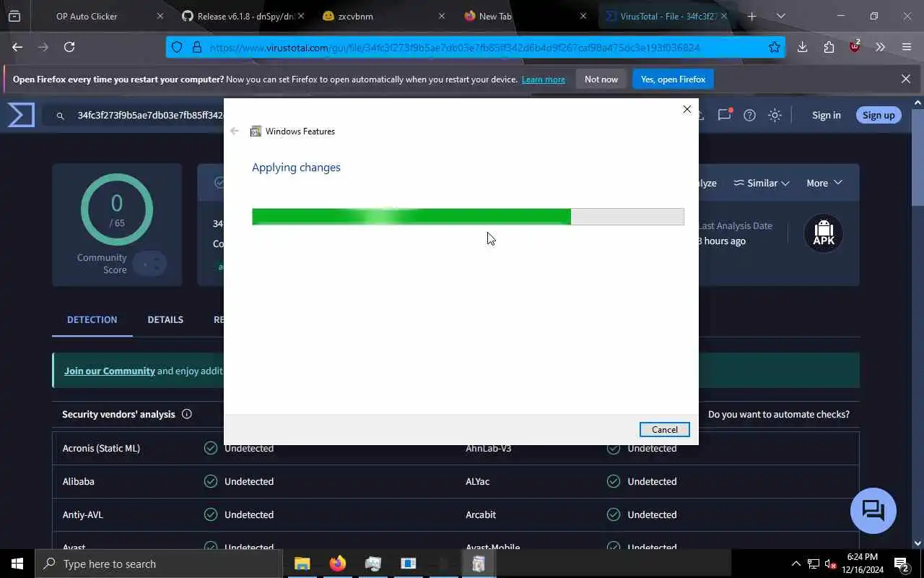Open Windows notification center
924x578 pixels.
click(902, 564)
